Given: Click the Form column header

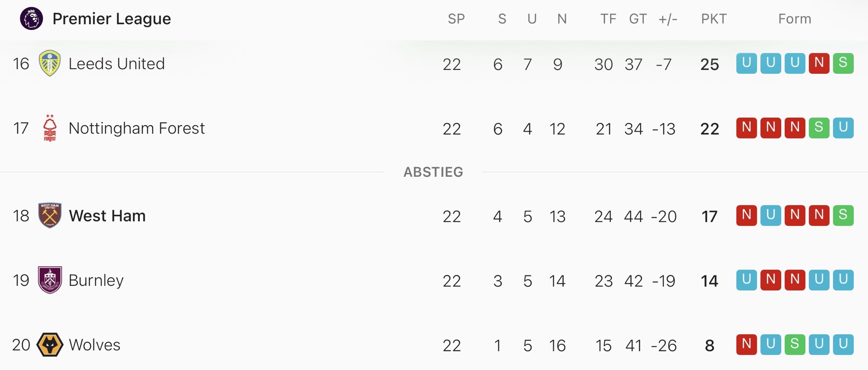Looking at the screenshot, I should point(794,19).
